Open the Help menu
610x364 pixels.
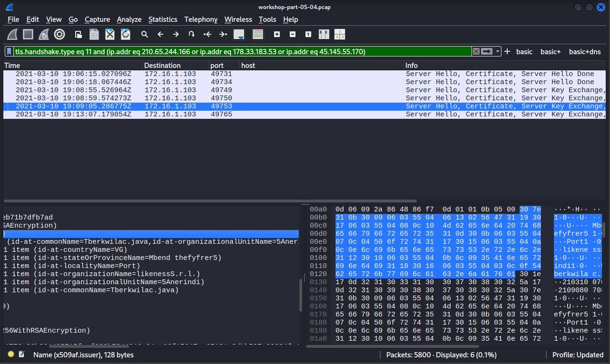(x=291, y=19)
